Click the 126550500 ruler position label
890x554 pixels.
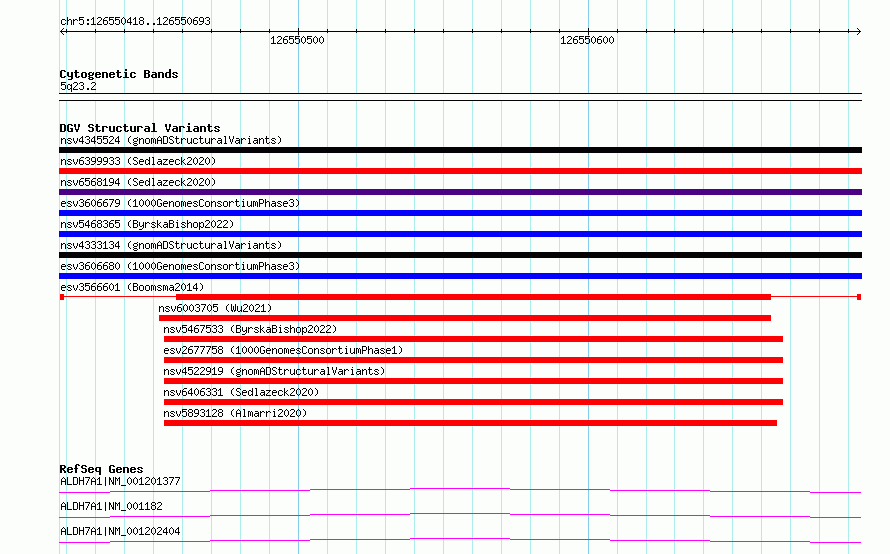tap(297, 40)
